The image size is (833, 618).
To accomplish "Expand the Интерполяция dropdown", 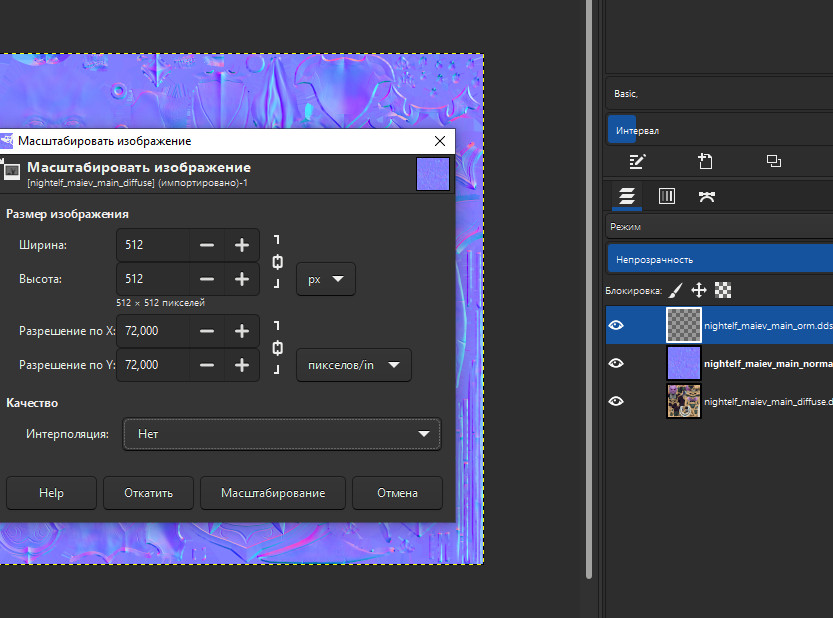I will [x=281, y=434].
